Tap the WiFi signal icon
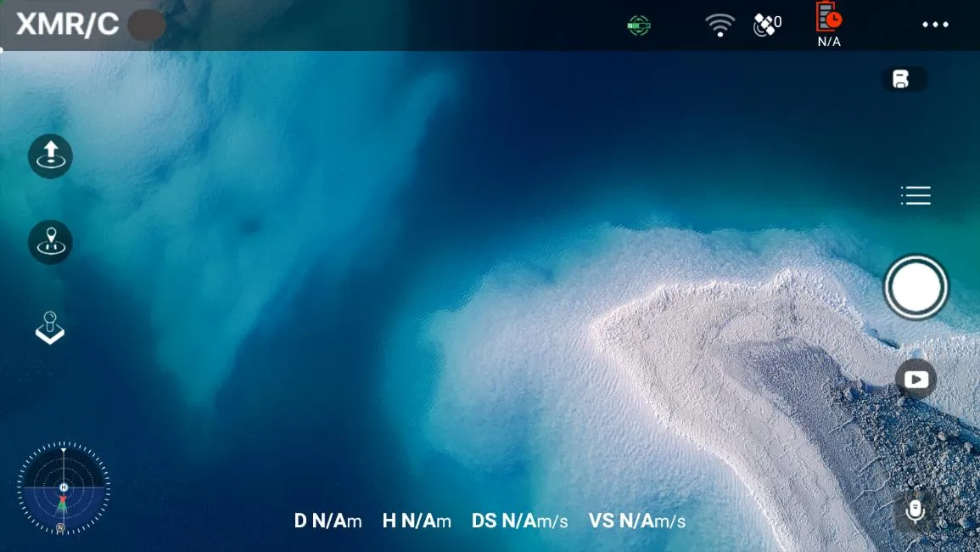 point(720,25)
